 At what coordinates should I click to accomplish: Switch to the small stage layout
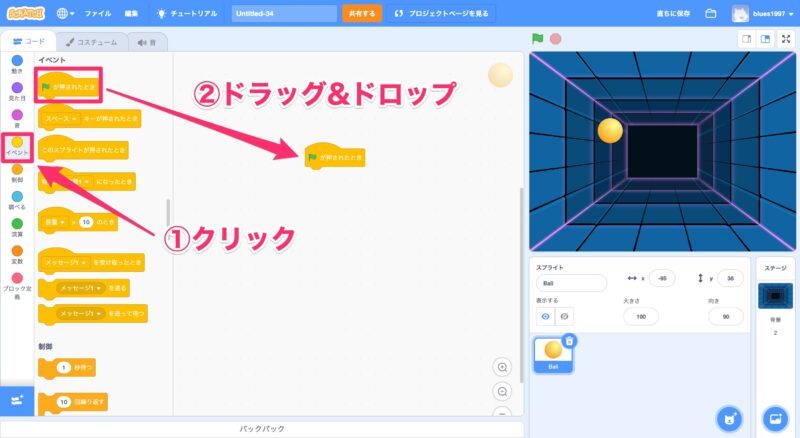pos(745,39)
